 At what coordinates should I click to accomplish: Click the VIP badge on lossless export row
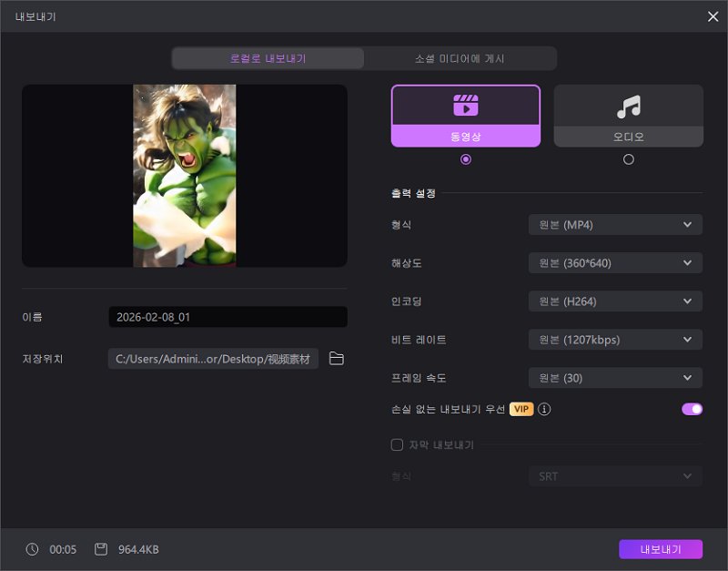tap(521, 409)
